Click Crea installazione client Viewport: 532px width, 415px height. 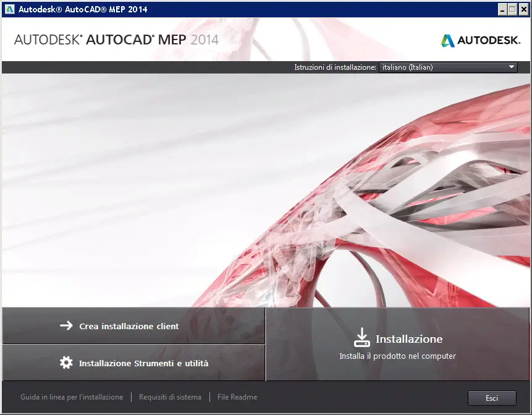click(133, 325)
